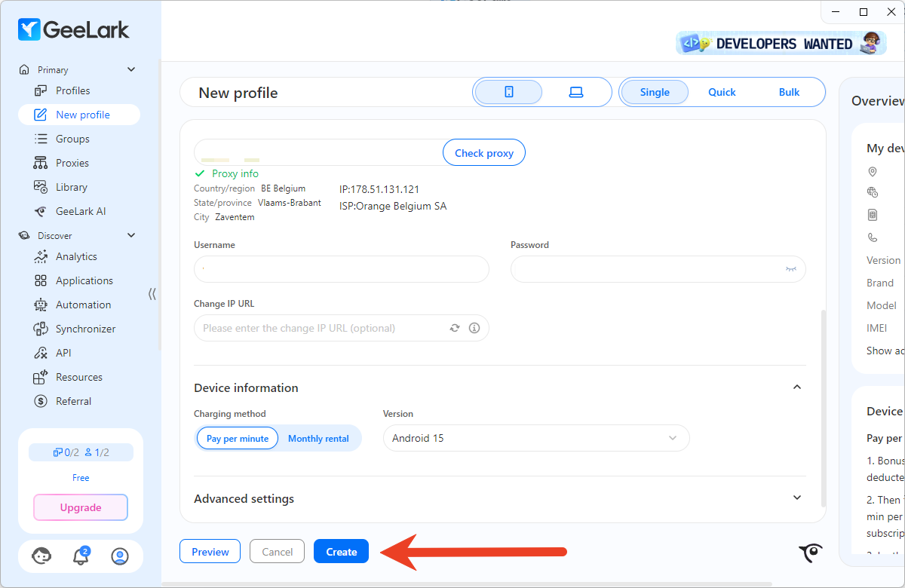Viewport: 905px width, 588px height.
Task: Collapse the sidebar with double-chevron icon
Action: [152, 294]
